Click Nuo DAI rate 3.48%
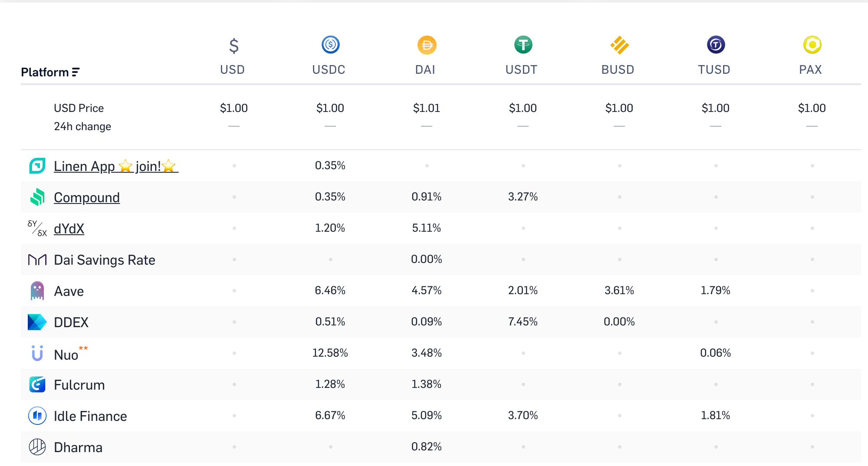The image size is (868, 466). 427,353
